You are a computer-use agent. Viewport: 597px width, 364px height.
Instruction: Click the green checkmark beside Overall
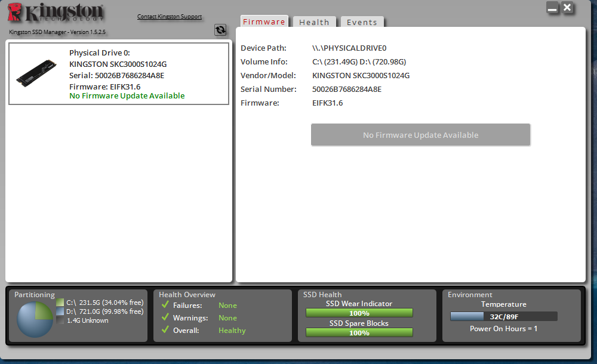coord(165,330)
